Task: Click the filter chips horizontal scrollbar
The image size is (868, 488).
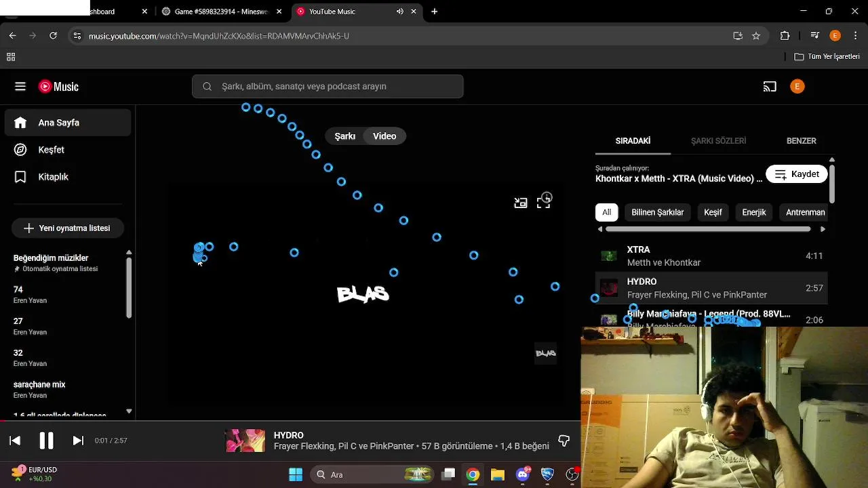Action: (x=708, y=229)
